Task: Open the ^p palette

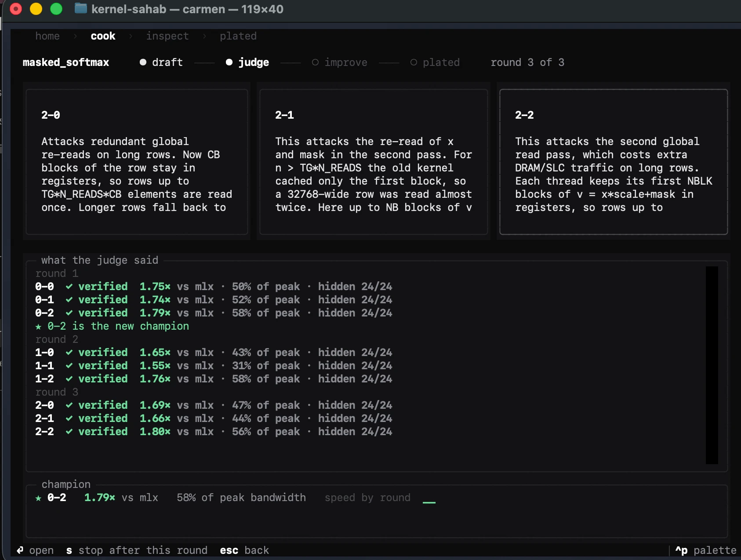Action: click(706, 550)
